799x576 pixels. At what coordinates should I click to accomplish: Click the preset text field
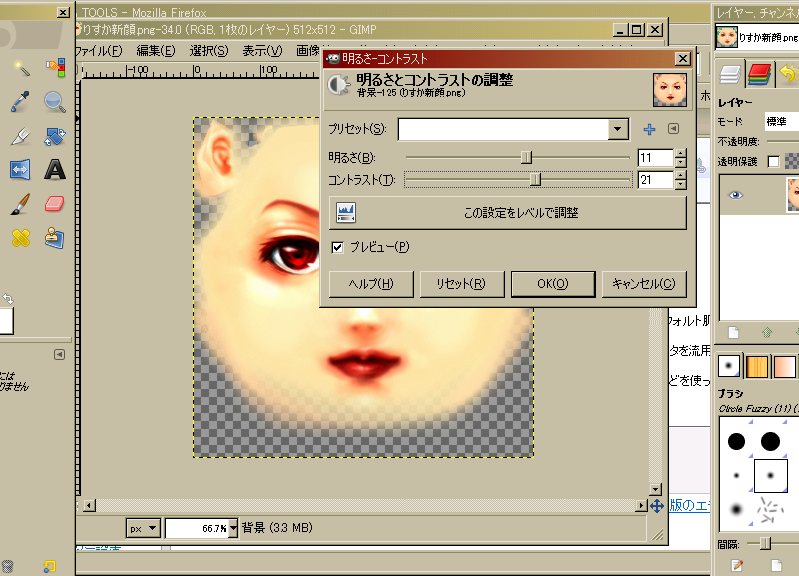[x=503, y=129]
